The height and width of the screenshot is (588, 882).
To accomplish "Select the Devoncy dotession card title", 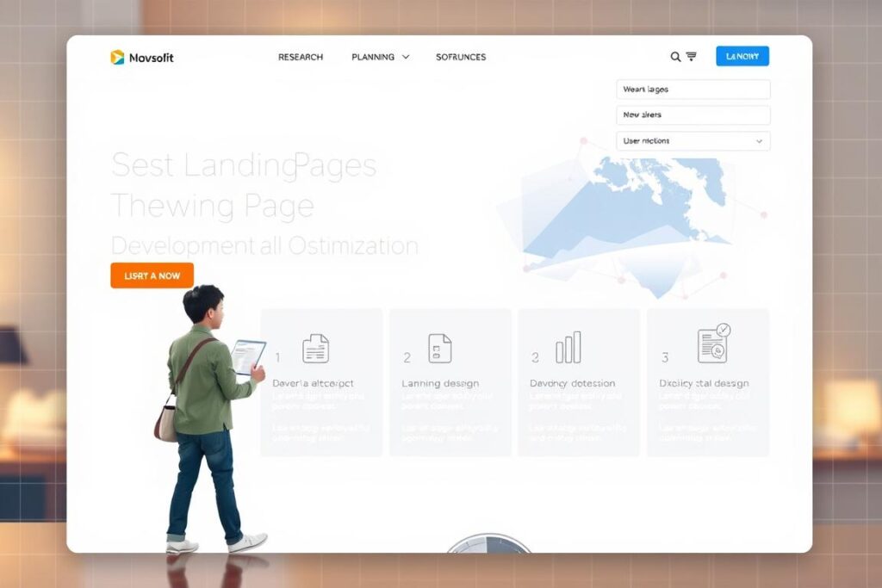I will coord(573,383).
